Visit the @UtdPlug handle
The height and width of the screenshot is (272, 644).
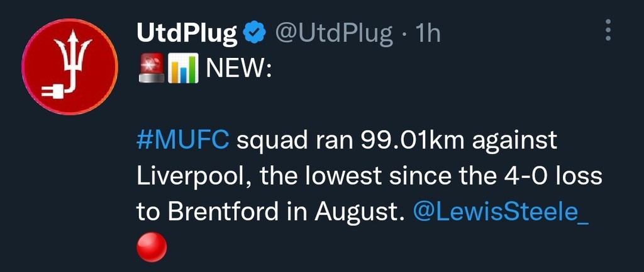(x=334, y=32)
